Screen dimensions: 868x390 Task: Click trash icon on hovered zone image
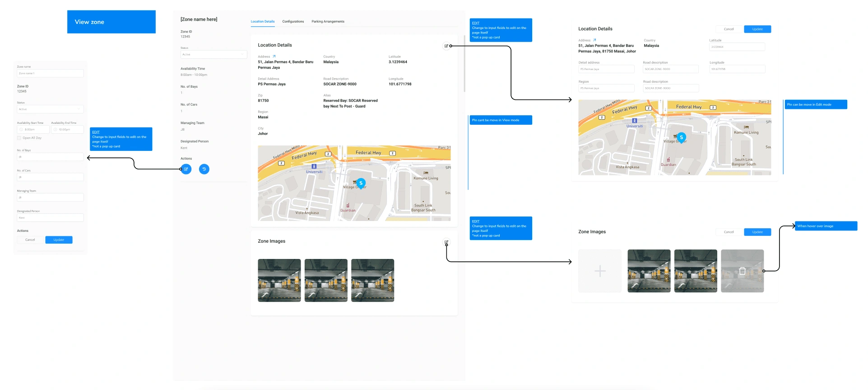742,271
